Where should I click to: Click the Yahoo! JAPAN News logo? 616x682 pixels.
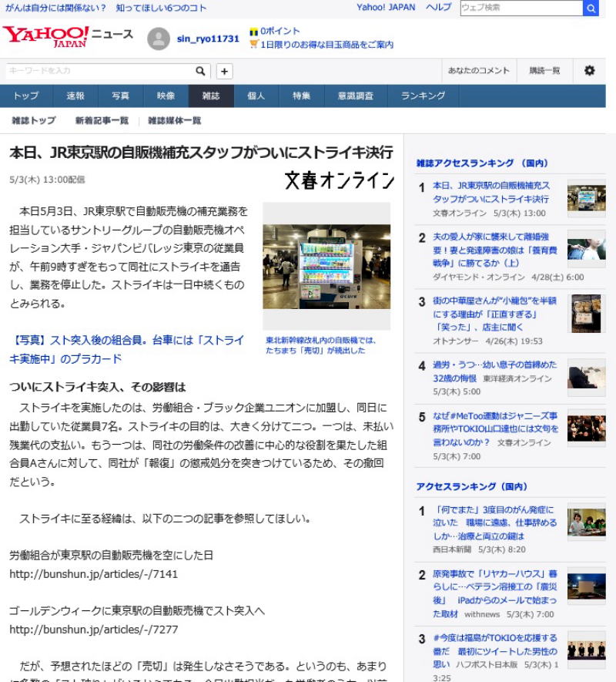pos(68,37)
